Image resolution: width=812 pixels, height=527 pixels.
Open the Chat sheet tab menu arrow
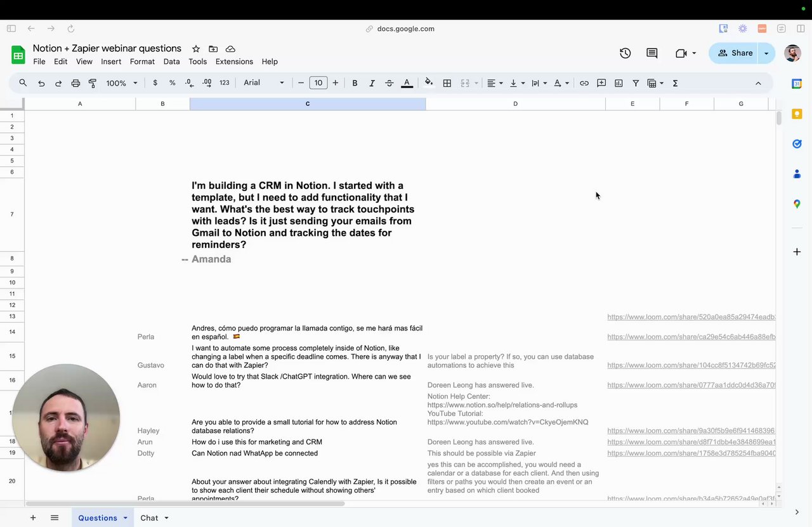point(166,518)
